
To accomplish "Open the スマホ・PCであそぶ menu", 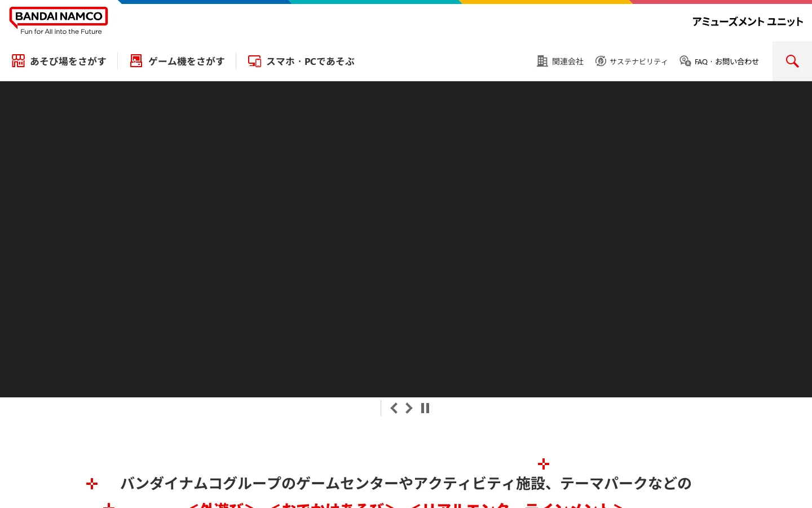I will point(301,61).
